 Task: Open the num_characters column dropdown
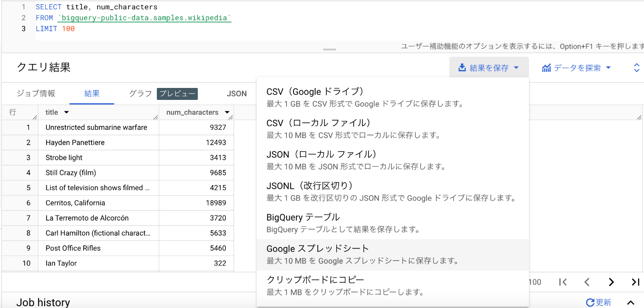227,112
